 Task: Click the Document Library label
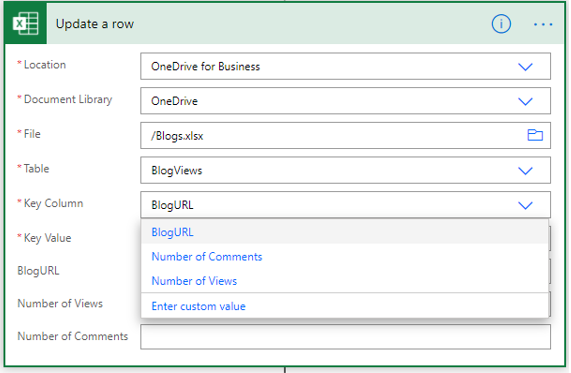click(68, 99)
